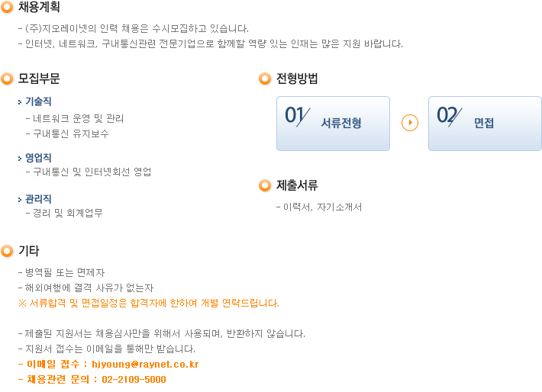The image size is (542, 392).
Task: Click the small arrow icon before 영업직
Action: click(20, 159)
